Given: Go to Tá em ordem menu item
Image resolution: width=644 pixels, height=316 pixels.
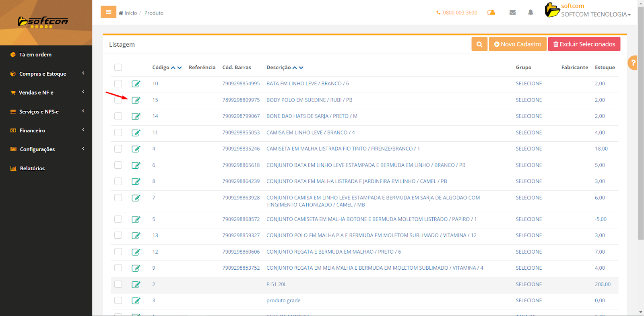Looking at the screenshot, I should click(x=35, y=55).
